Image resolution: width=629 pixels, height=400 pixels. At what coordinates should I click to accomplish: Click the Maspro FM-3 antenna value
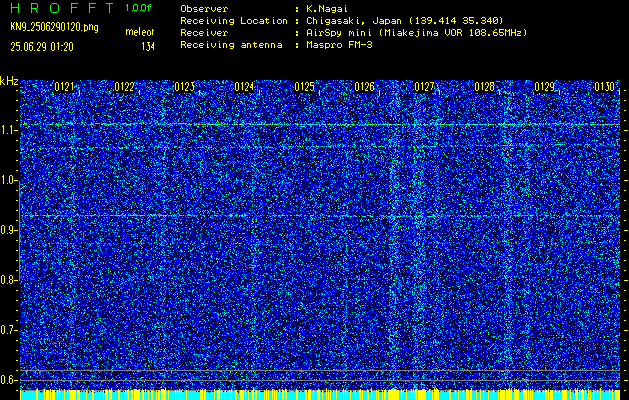click(x=339, y=45)
